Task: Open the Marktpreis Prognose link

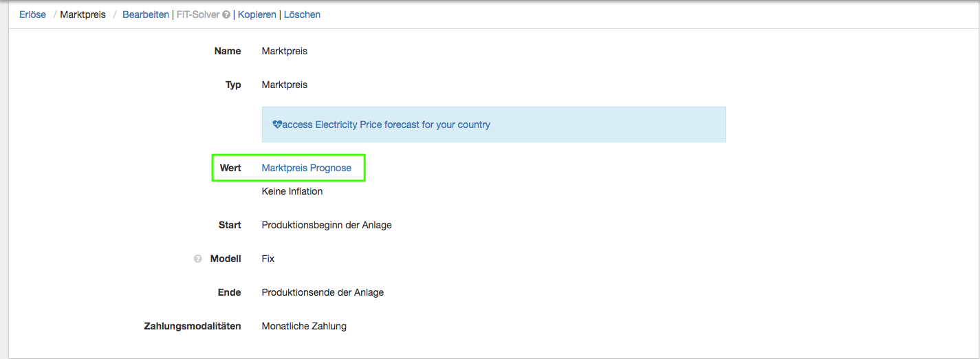Action: [306, 168]
